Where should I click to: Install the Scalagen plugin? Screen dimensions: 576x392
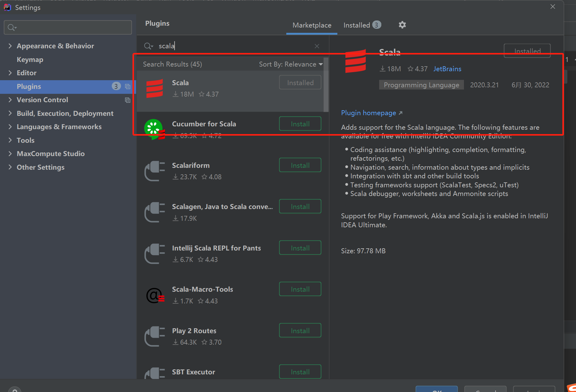[x=300, y=207]
